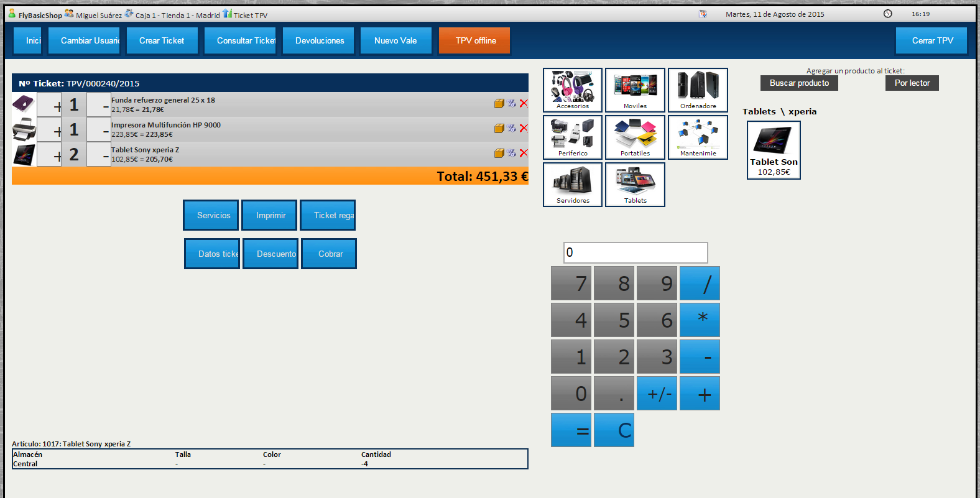Open the Accesorios product category
Screen dimensions: 980x498
pos(572,90)
